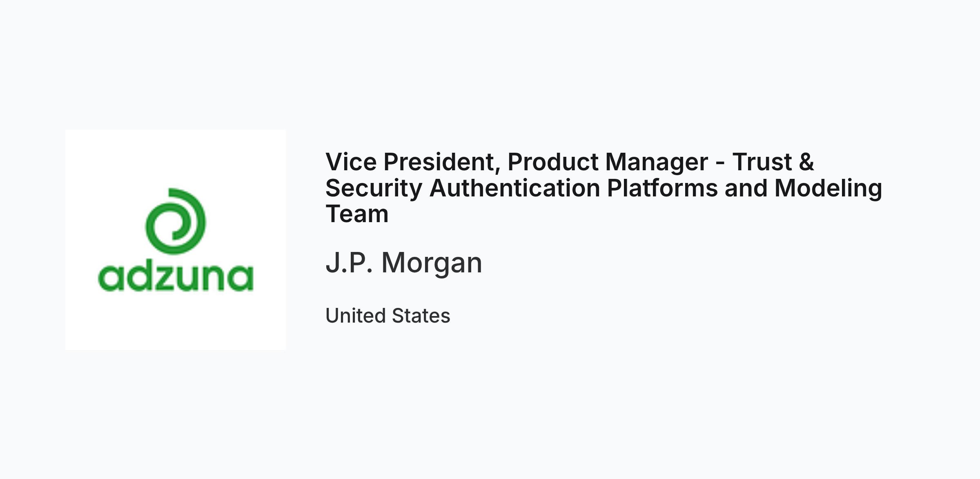Click "Product Manager" in the job title
This screenshot has width=980, height=479.
[608, 162]
